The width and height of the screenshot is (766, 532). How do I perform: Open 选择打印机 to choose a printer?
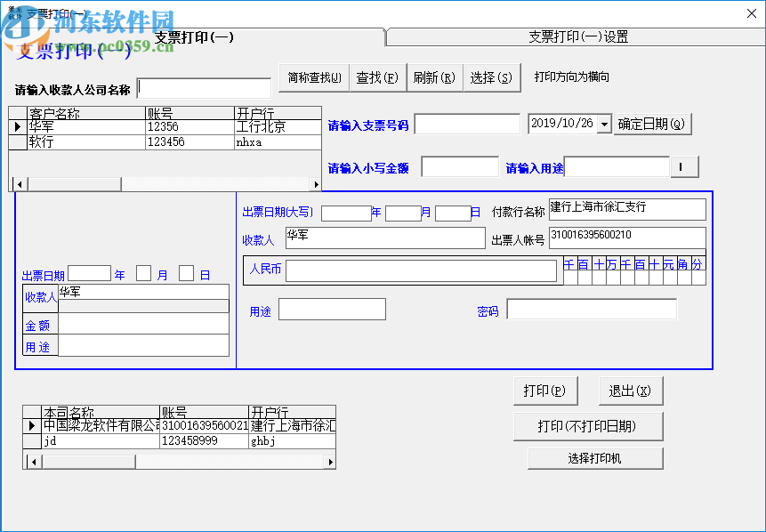tap(594, 457)
